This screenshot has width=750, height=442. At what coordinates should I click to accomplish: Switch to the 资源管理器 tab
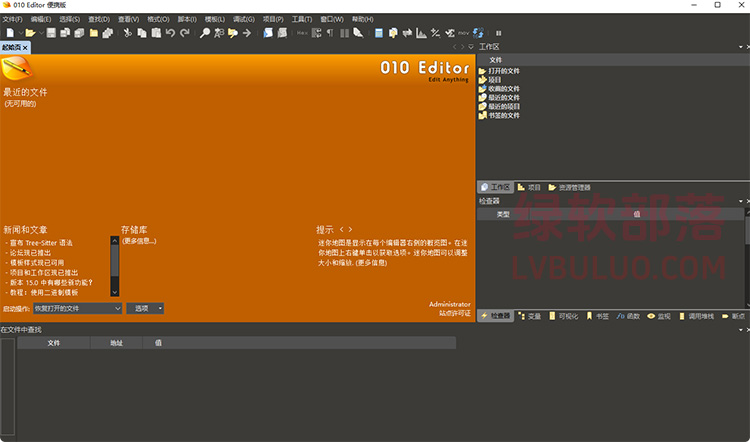(x=570, y=188)
